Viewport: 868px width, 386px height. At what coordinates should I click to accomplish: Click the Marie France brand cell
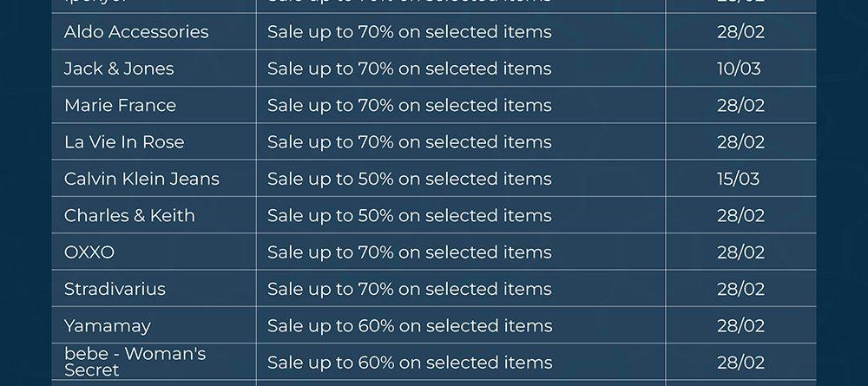[x=120, y=106]
